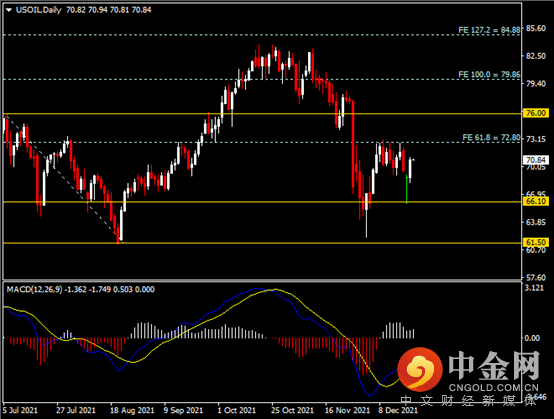Click the 85.60 price scale value
Image resolution: width=554 pixels, height=419 pixels.
point(536,28)
